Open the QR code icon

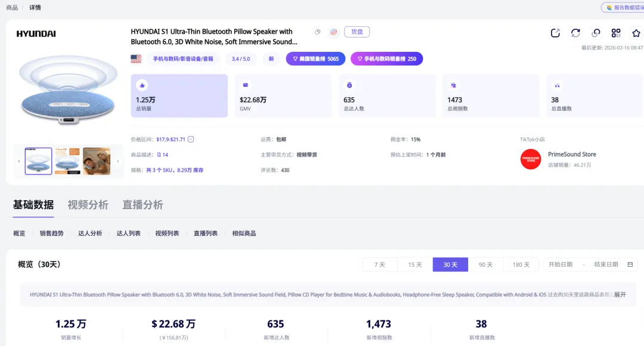click(x=616, y=33)
